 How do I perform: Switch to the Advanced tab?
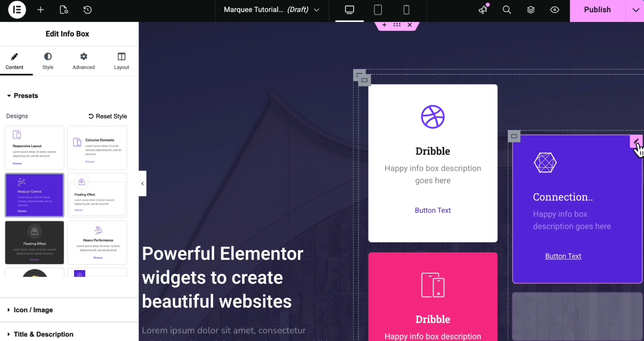coord(84,61)
